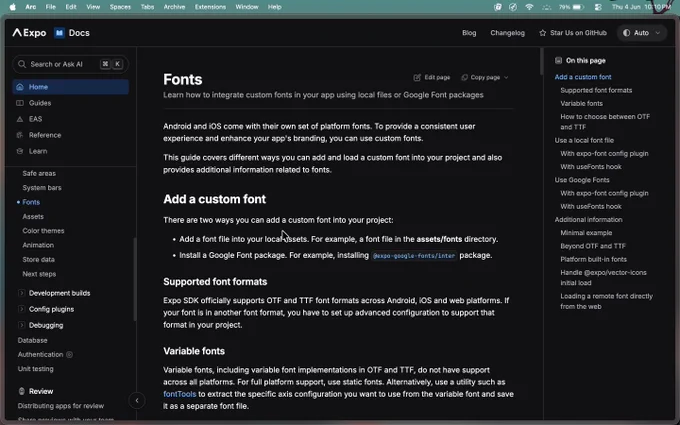Open Next steps in sidebar
This screenshot has width=680, height=425.
coord(39,274)
